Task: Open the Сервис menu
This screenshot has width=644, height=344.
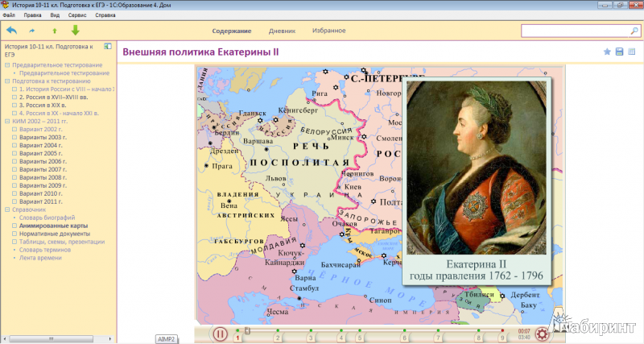Action: (x=77, y=15)
